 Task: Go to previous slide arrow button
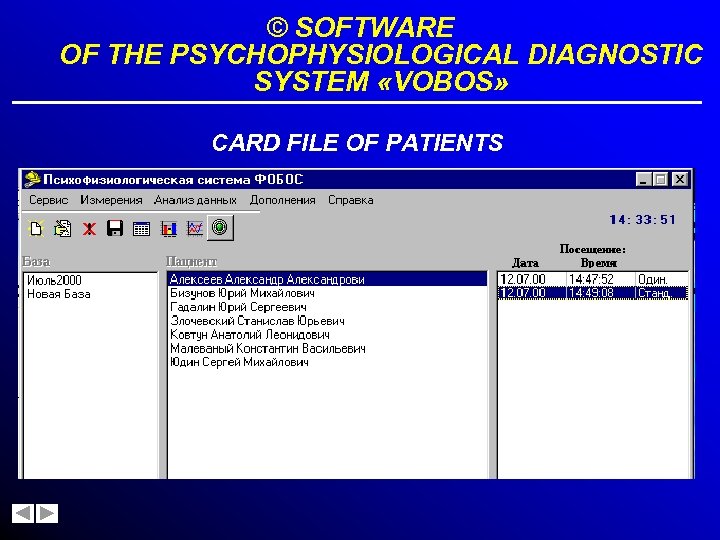(23, 513)
